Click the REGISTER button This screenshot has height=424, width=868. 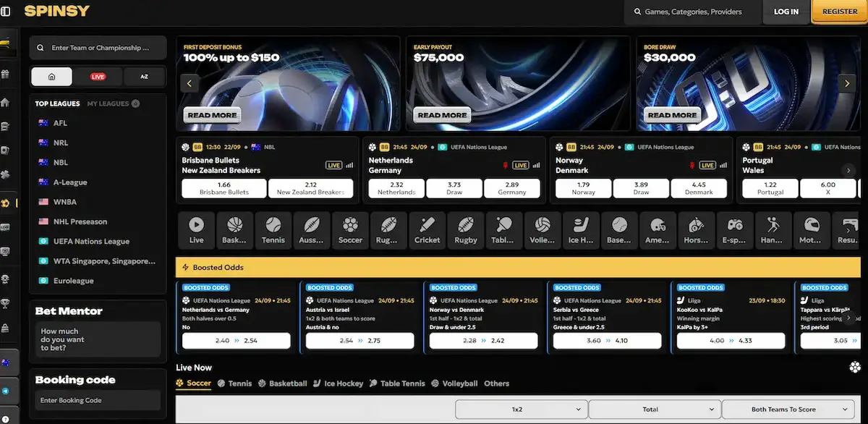(840, 12)
